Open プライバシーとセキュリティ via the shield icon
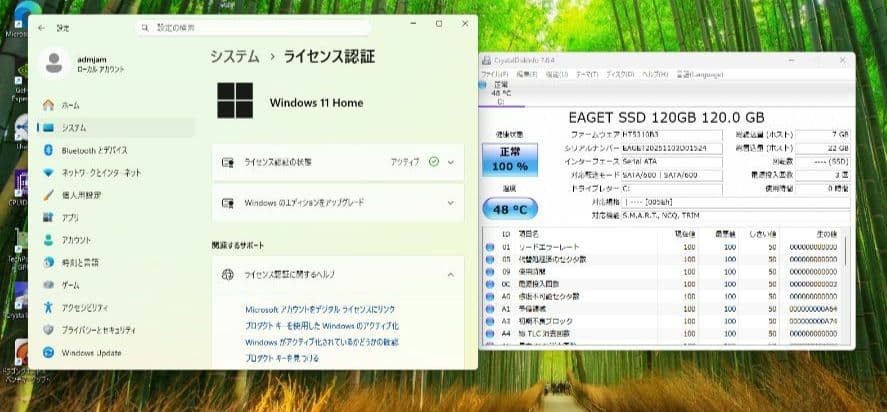The image size is (887, 412). [49, 330]
